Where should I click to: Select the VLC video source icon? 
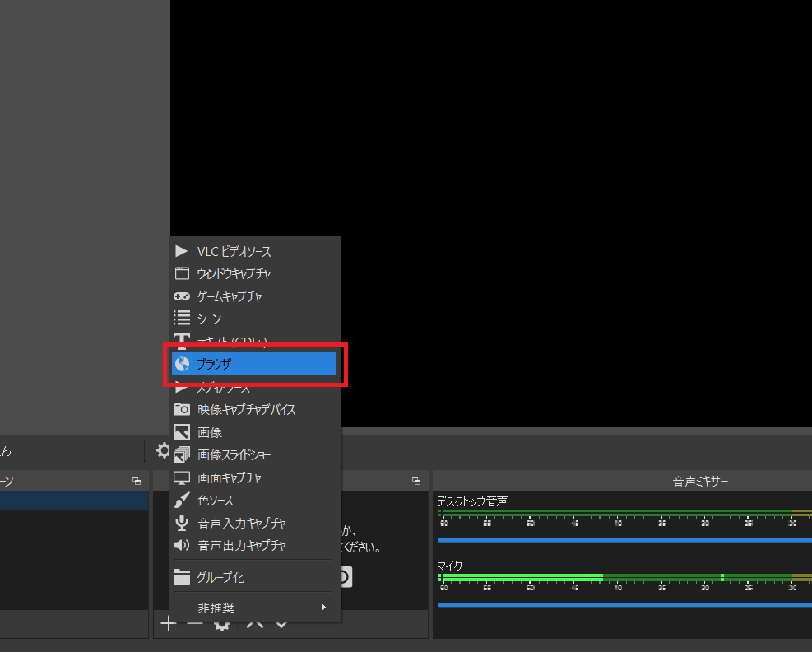coord(182,251)
